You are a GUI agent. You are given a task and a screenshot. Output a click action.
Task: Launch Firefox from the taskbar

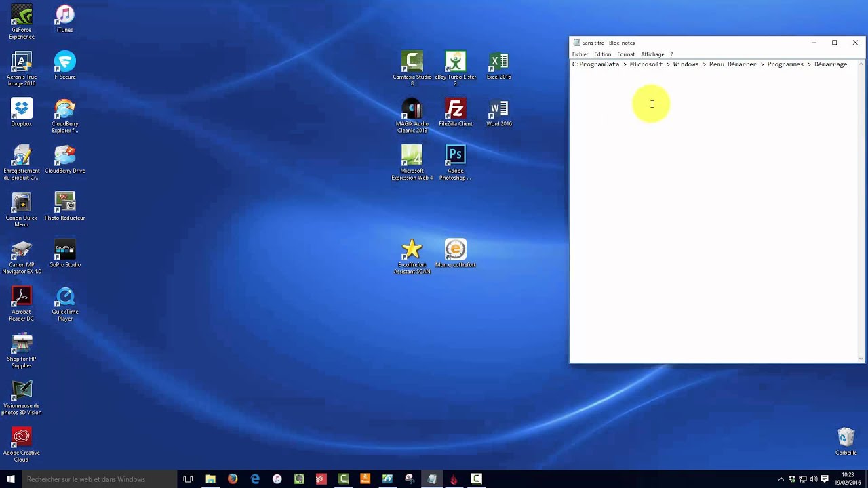pos(233,479)
